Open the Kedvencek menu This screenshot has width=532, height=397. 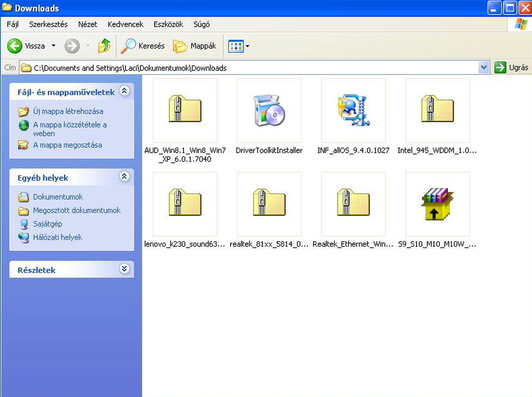point(126,24)
